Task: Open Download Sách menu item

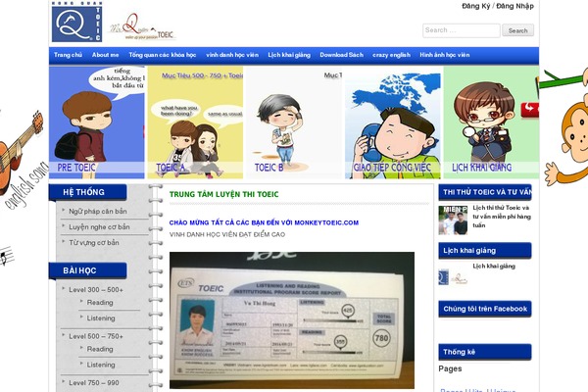Action: coord(342,55)
